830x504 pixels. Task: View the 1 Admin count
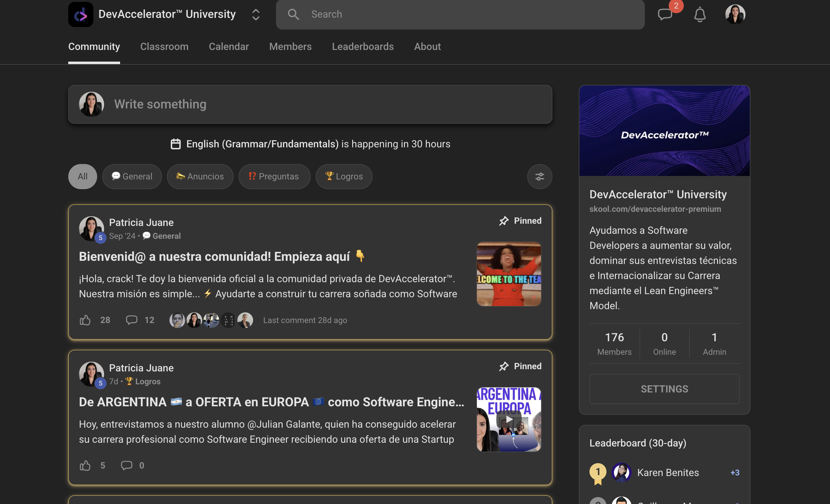[714, 343]
